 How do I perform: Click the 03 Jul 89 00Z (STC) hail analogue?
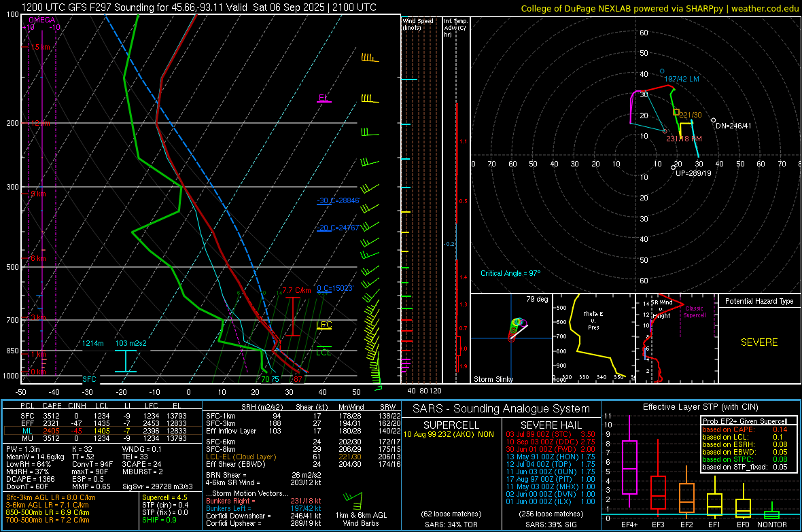point(551,434)
